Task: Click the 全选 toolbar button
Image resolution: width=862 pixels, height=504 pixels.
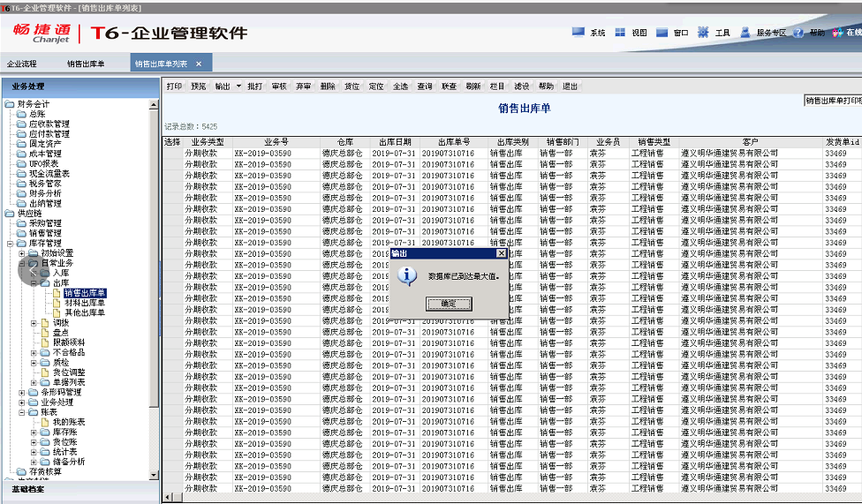Action: pos(400,87)
